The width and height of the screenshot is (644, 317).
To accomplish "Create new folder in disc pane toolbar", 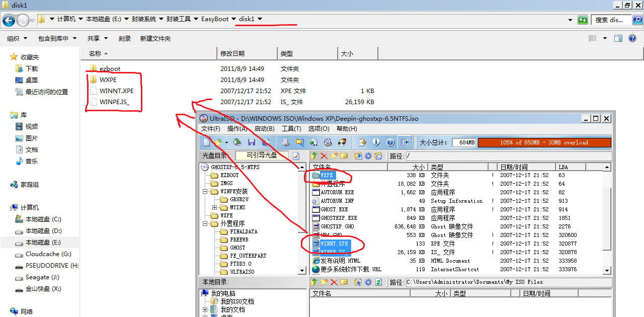I will pos(334,156).
